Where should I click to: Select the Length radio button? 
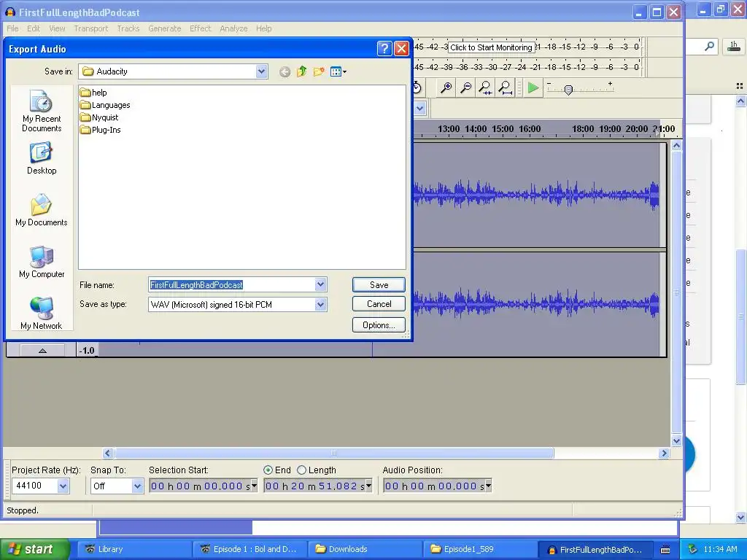point(301,470)
